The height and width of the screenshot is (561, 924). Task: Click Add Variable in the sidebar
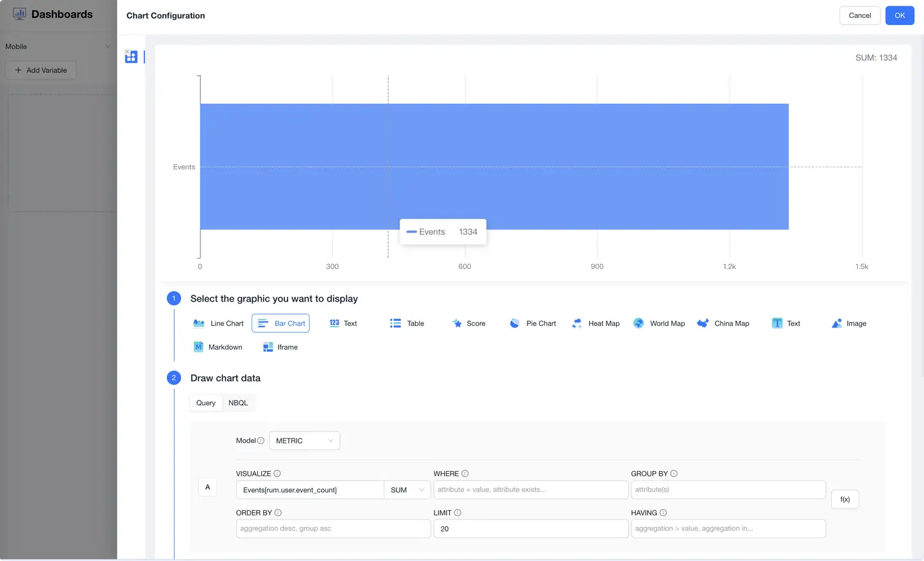point(40,70)
